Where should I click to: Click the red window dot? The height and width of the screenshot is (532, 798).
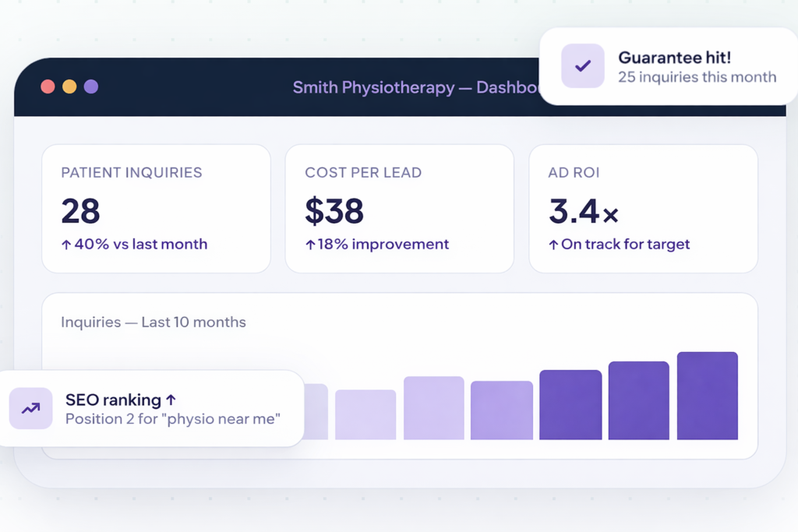click(48, 86)
